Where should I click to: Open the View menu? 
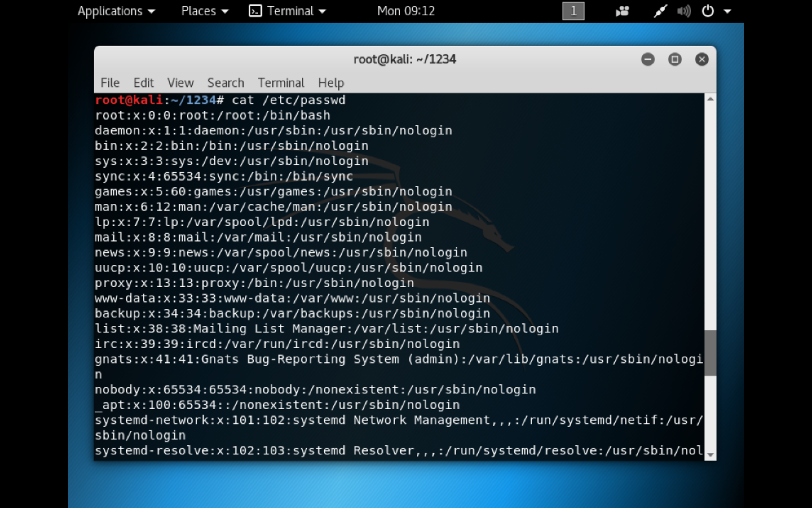tap(180, 83)
